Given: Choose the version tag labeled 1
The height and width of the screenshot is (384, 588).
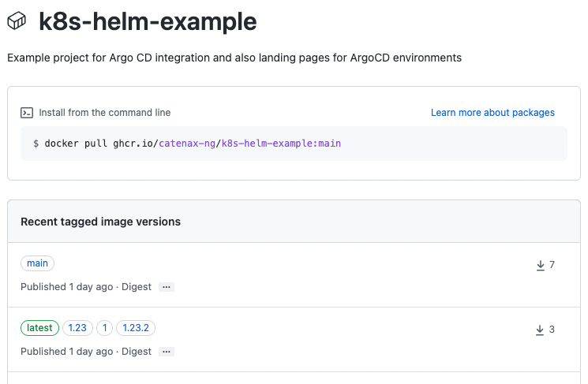Looking at the screenshot, I should (105, 328).
